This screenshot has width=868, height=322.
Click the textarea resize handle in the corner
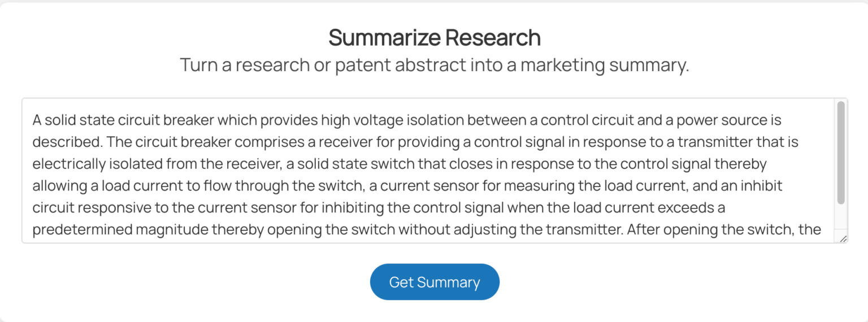click(x=843, y=239)
